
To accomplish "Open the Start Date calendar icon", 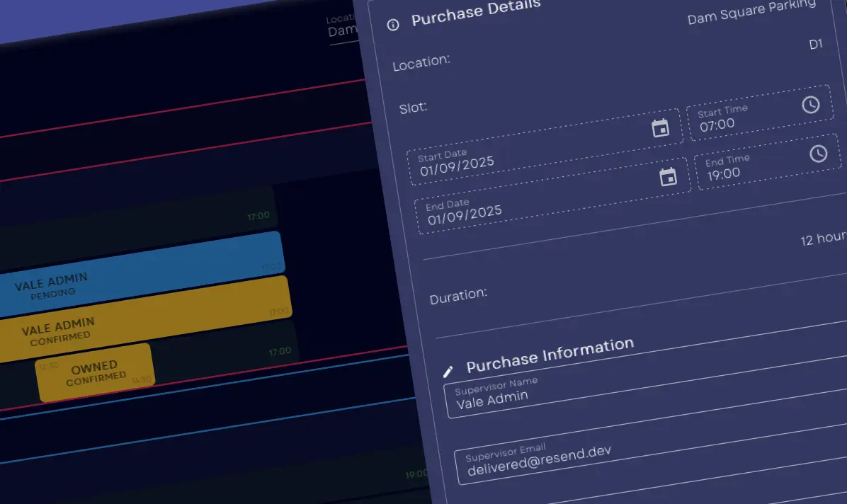I will point(660,128).
